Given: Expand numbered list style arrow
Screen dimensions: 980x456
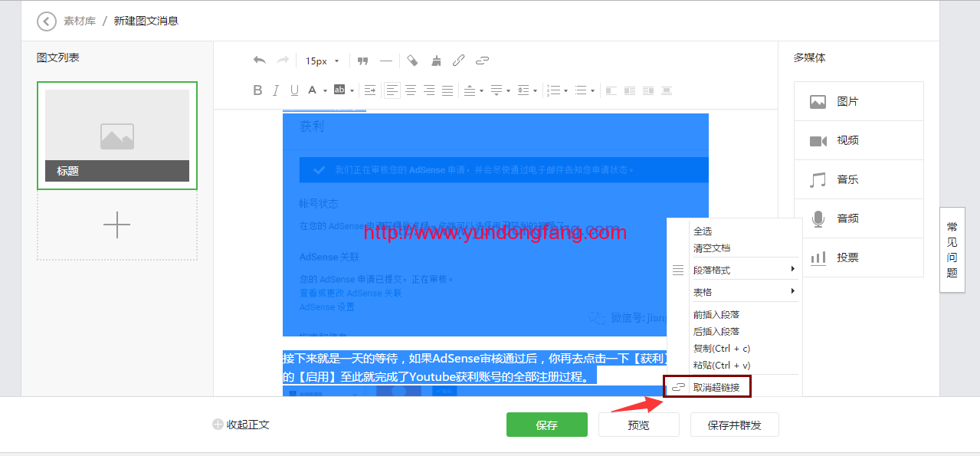Looking at the screenshot, I should point(565,90).
